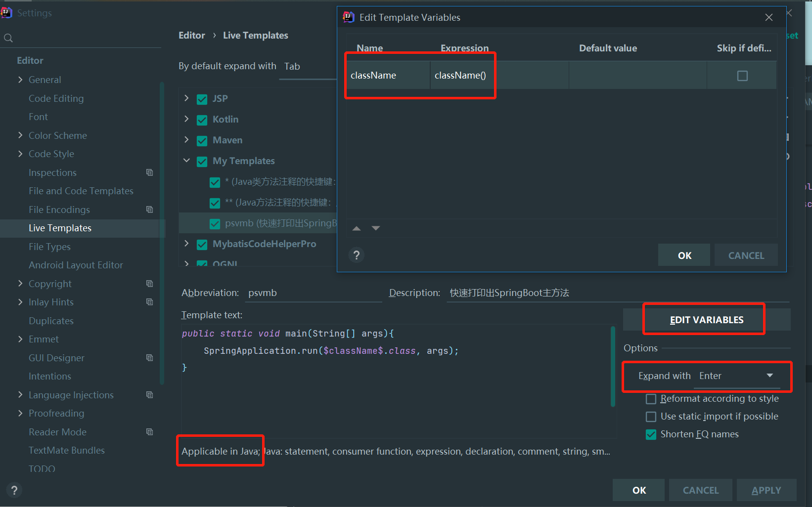Open Code Editing settings page
The image size is (812, 507).
click(x=56, y=98)
